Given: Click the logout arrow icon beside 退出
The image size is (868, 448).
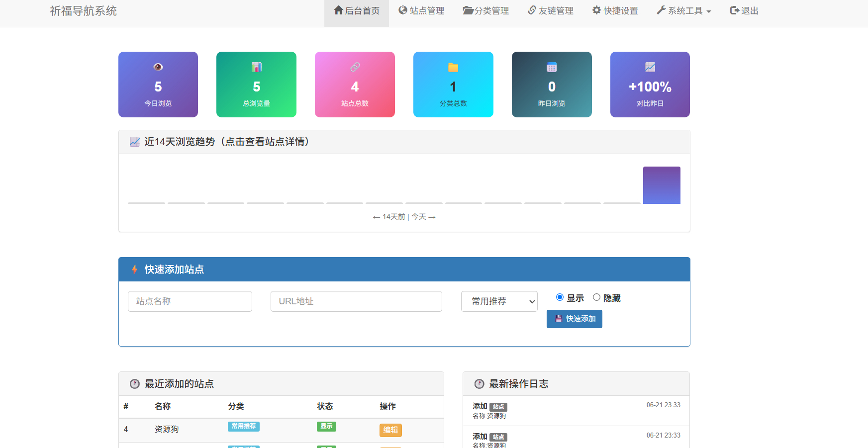Looking at the screenshot, I should [x=735, y=10].
